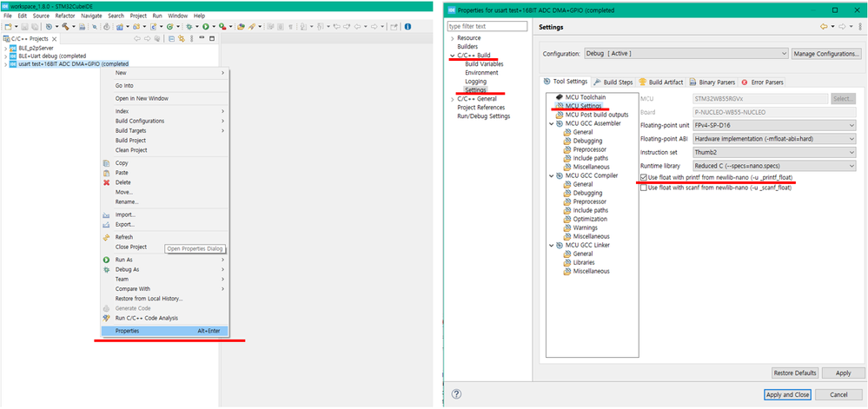
Task: Click Collapse All icon in Projects view
Action: point(172,38)
